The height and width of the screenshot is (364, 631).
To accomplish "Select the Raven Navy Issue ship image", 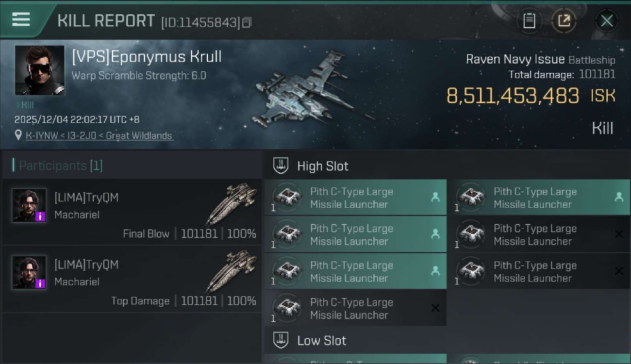I will pos(311,92).
